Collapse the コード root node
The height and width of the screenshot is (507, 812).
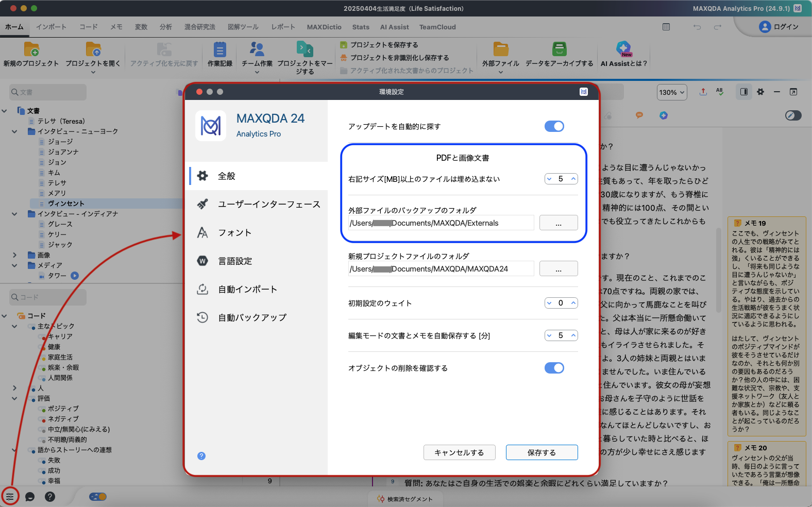pos(4,316)
